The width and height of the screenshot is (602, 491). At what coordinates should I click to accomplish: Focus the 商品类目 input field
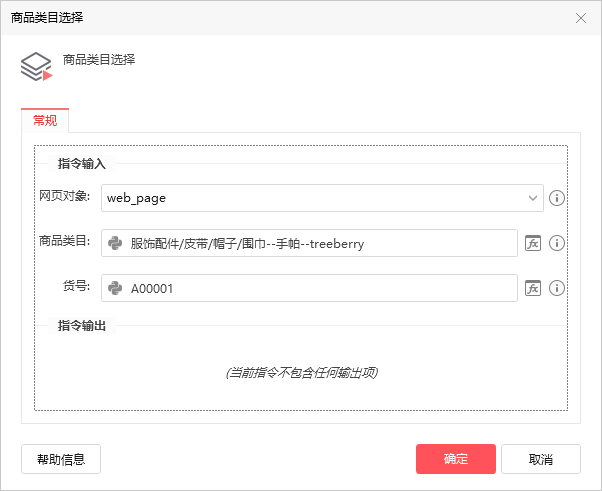[x=309, y=243]
